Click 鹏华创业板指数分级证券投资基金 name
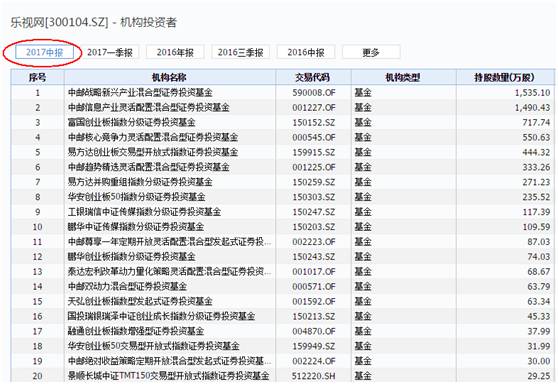The image size is (558, 384). click(132, 257)
